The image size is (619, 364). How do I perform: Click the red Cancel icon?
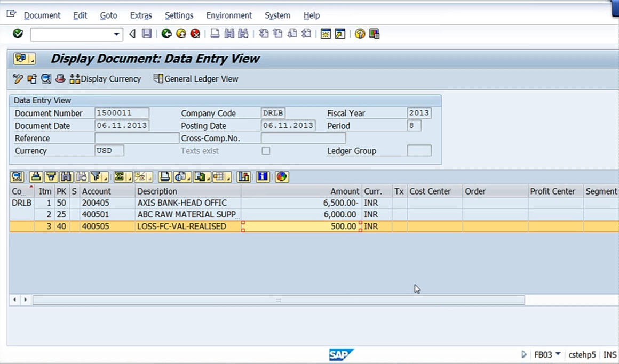click(195, 34)
